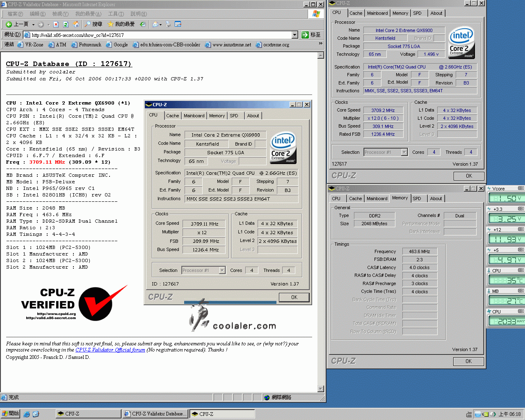The height and width of the screenshot is (420, 525).
Task: Activate CPU-Z Validator Database taskbar button
Action: (155, 414)
